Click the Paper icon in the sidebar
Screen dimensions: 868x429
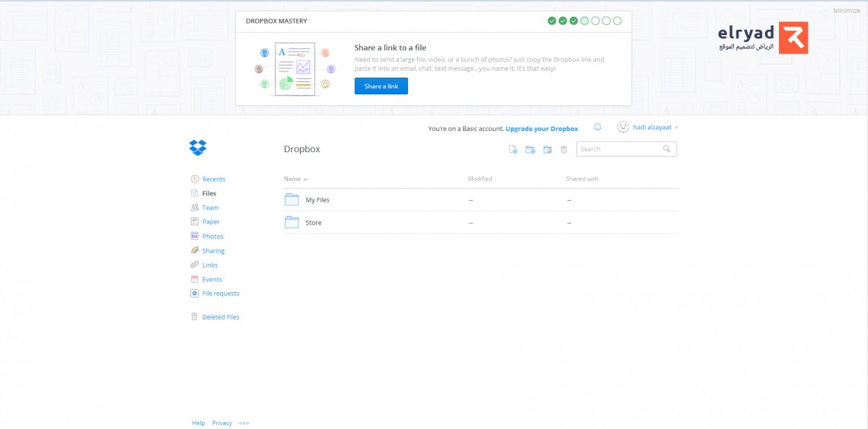(x=194, y=221)
